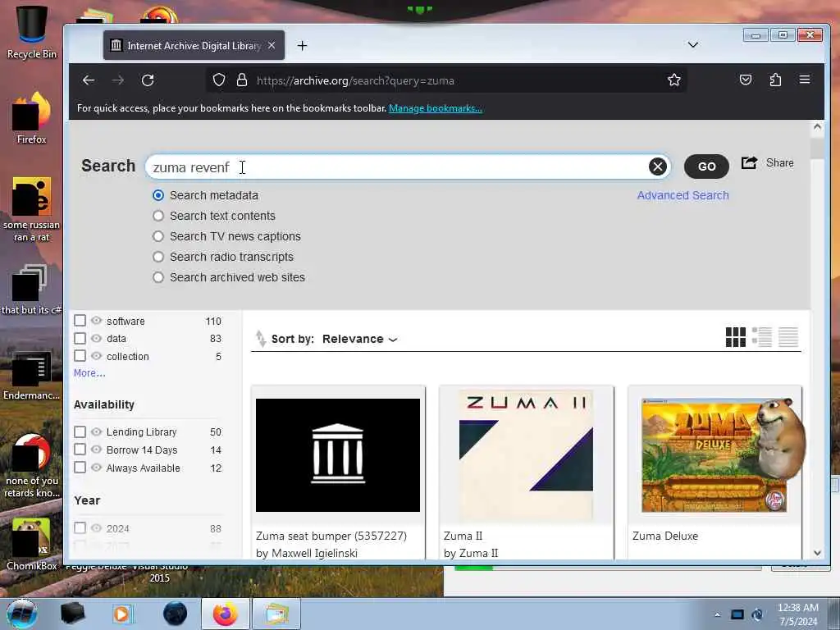The width and height of the screenshot is (840, 630).
Task: Click the GO search button
Action: click(x=706, y=167)
